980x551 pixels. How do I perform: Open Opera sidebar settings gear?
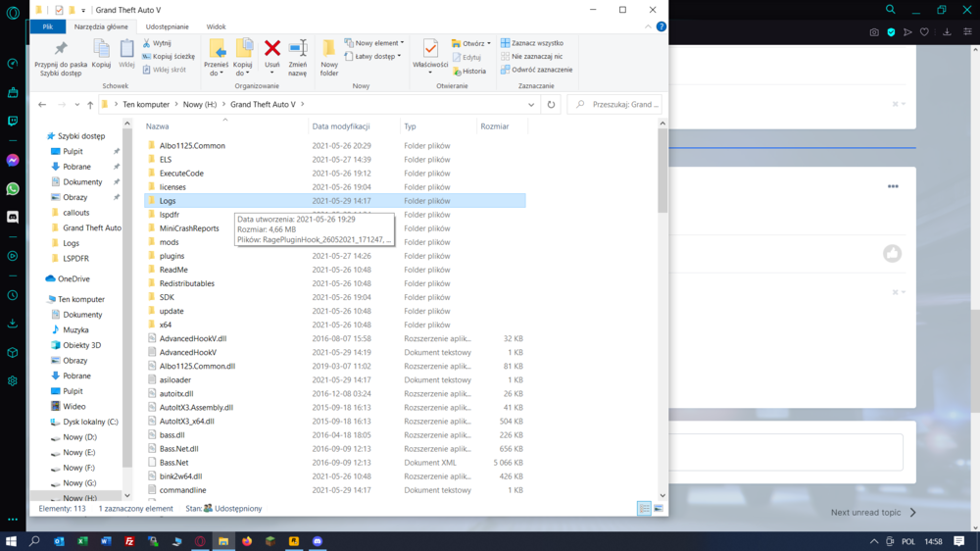[x=13, y=380]
